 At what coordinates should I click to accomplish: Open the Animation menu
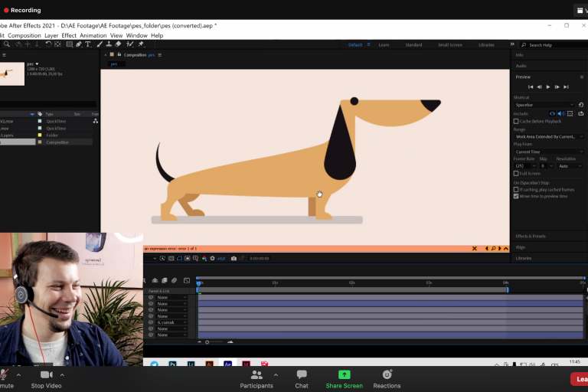[93, 35]
